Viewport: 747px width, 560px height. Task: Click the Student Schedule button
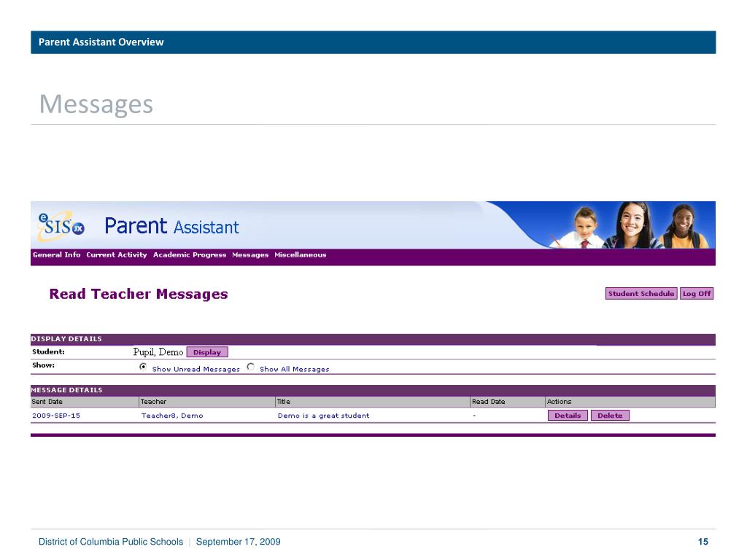pyautogui.click(x=641, y=294)
